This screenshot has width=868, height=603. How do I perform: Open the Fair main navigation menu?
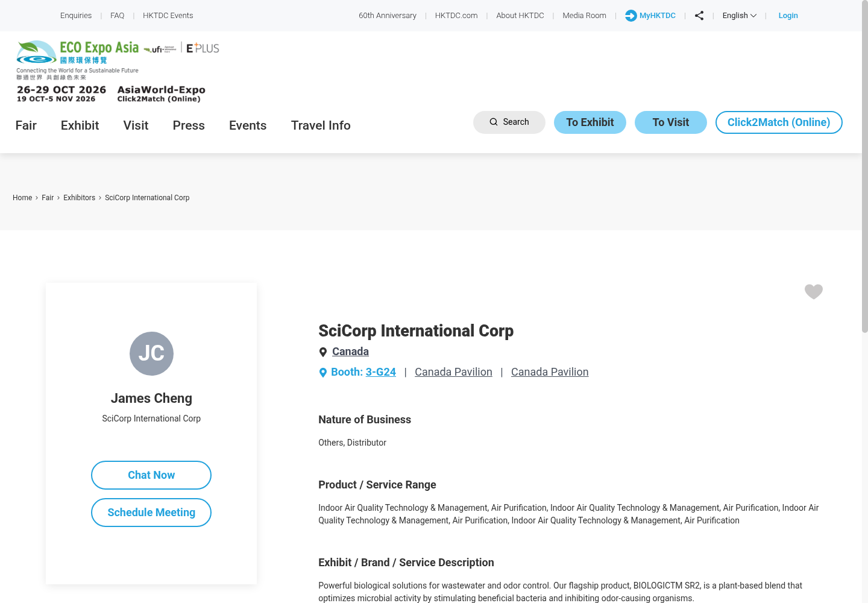tap(26, 125)
